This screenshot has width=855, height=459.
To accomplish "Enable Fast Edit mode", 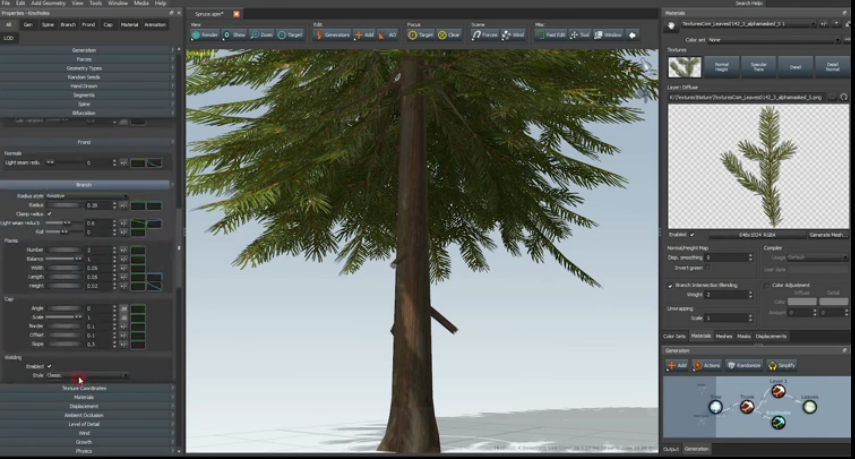I will (551, 35).
